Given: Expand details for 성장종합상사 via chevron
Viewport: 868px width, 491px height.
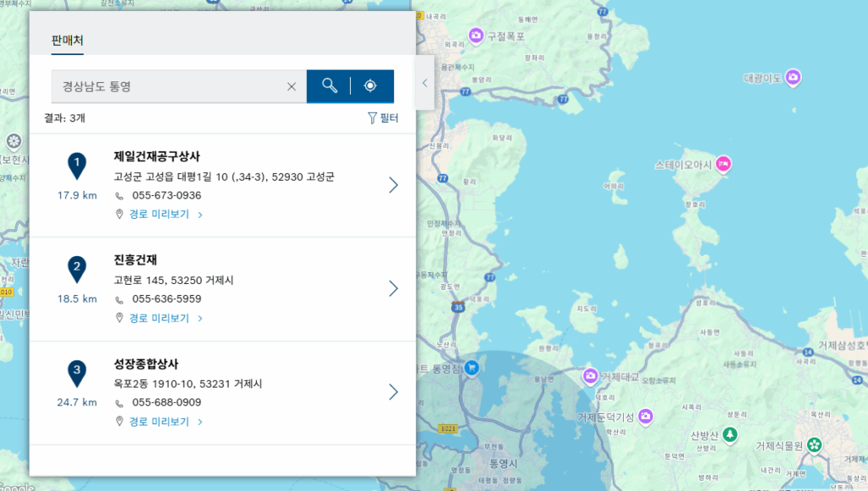Looking at the screenshot, I should point(393,392).
